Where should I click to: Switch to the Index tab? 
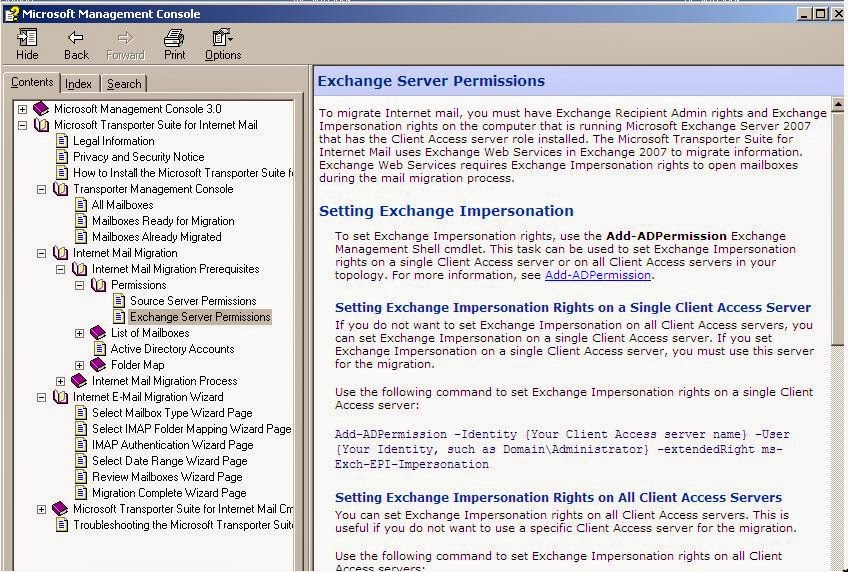point(78,84)
